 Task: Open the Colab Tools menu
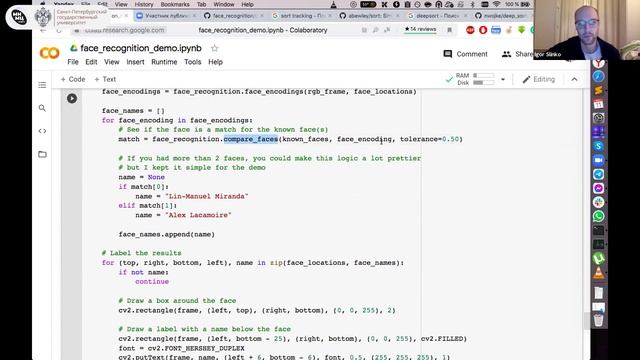[x=192, y=62]
